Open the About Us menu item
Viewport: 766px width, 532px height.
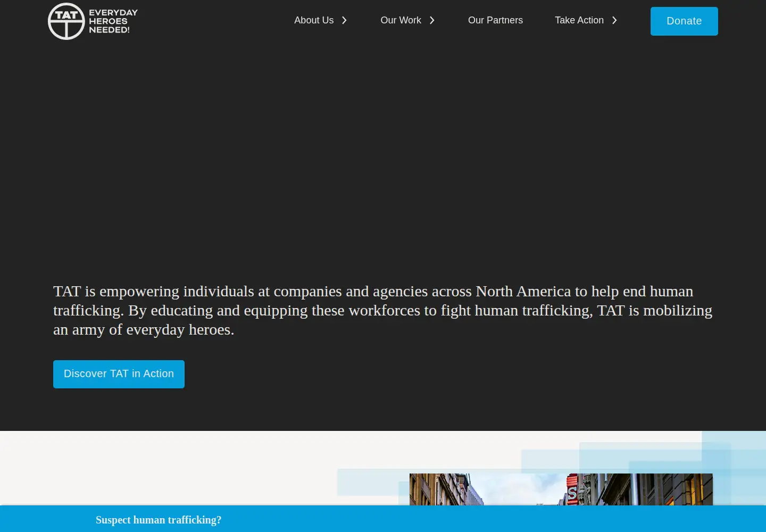(x=314, y=20)
